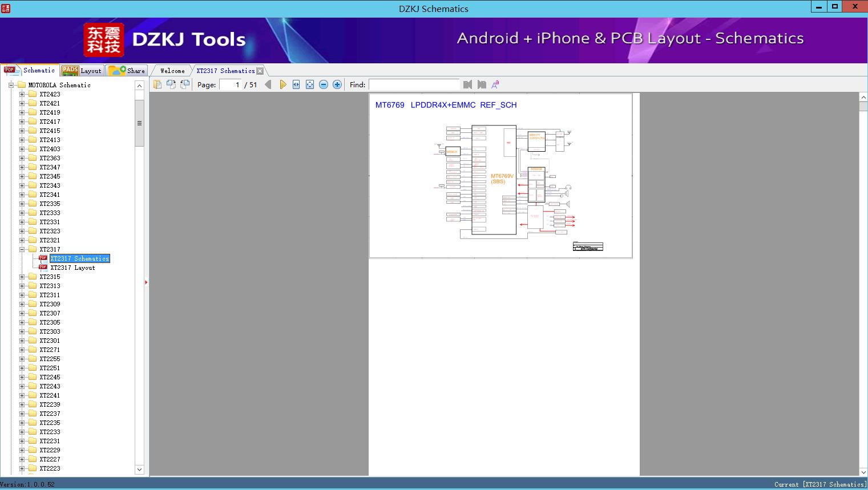This screenshot has width=868, height=490.
Task: Open XT2317 Layout file
Action: (x=72, y=268)
